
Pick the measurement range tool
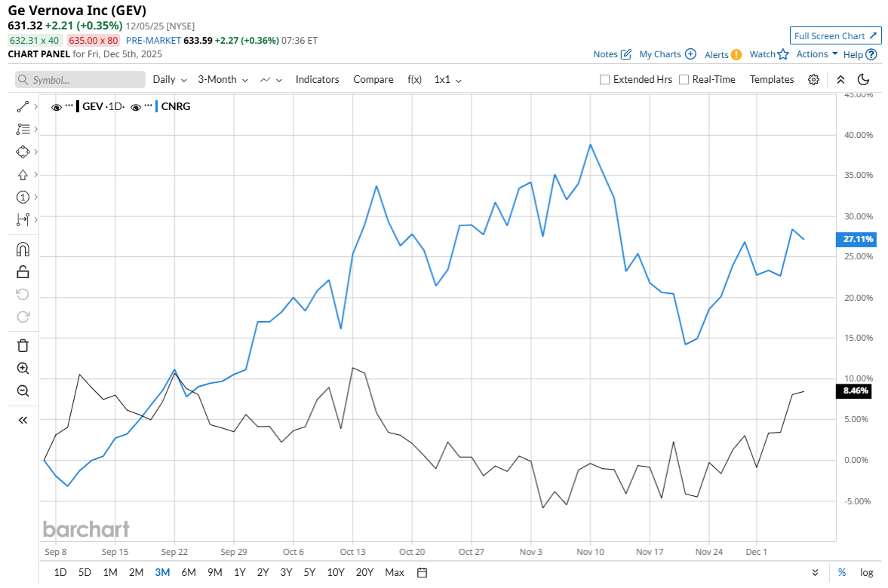click(x=23, y=219)
